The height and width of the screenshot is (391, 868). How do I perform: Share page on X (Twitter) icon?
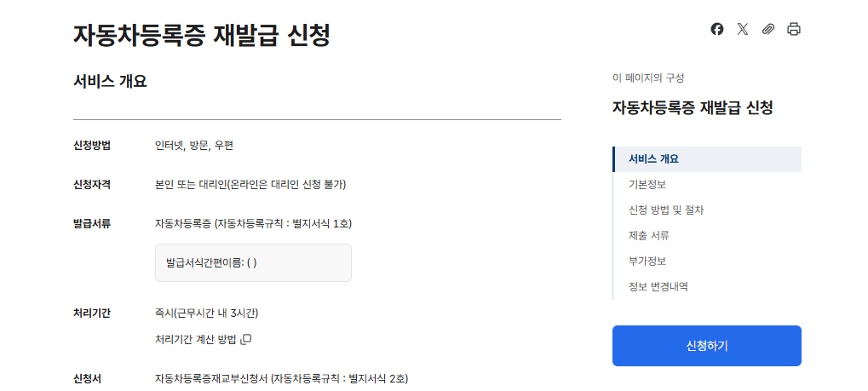click(x=743, y=29)
